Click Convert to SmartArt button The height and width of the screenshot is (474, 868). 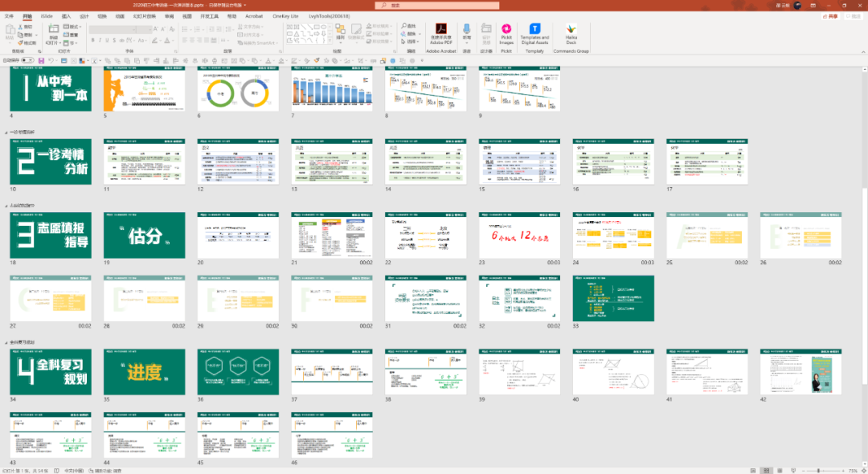click(257, 43)
